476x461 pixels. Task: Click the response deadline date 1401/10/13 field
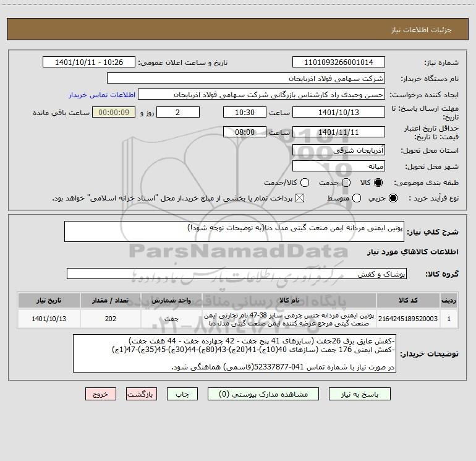click(x=339, y=112)
